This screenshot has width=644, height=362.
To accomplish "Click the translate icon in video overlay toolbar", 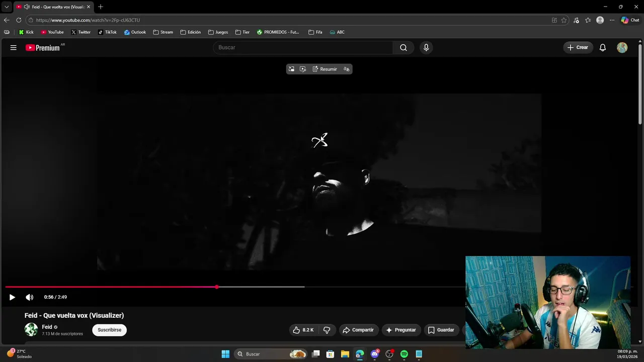I will [x=346, y=69].
